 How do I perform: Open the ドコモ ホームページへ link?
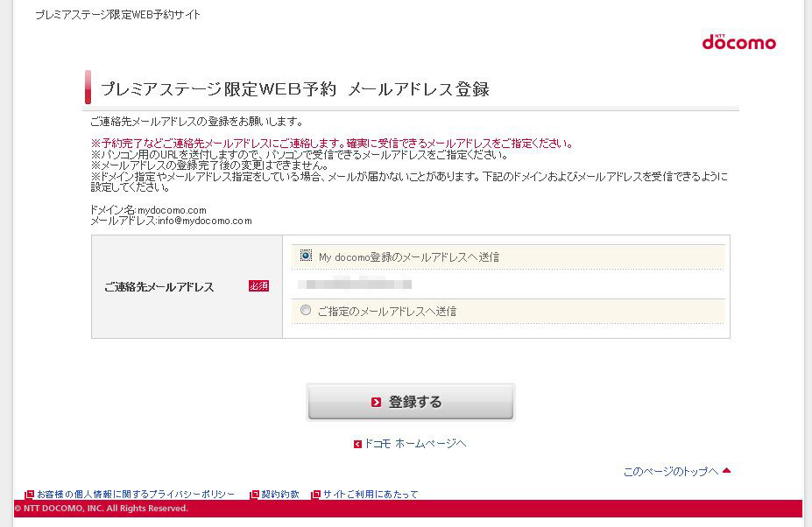(x=415, y=444)
